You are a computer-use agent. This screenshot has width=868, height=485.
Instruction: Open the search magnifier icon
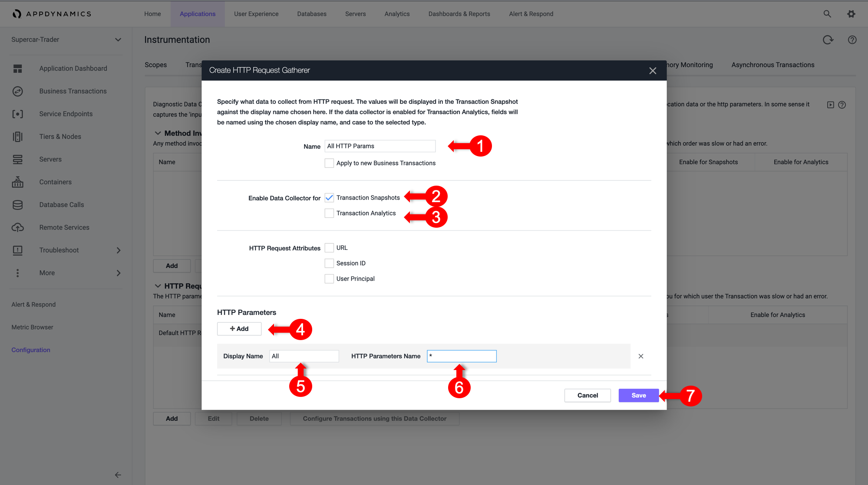click(x=827, y=14)
